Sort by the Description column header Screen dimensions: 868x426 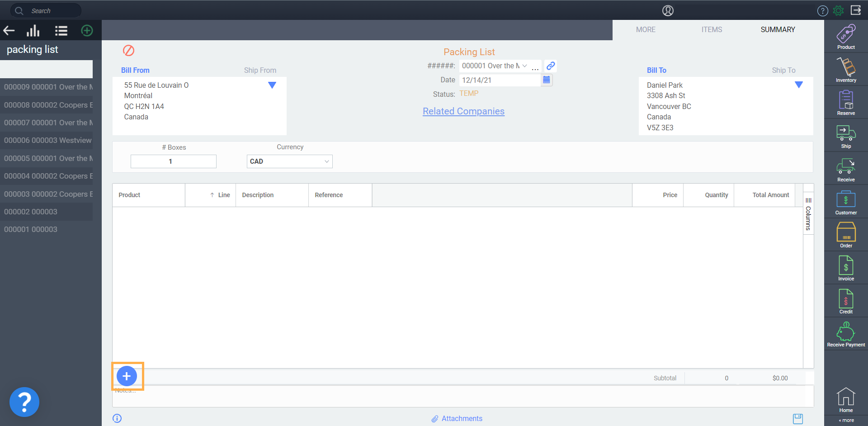[272, 195]
